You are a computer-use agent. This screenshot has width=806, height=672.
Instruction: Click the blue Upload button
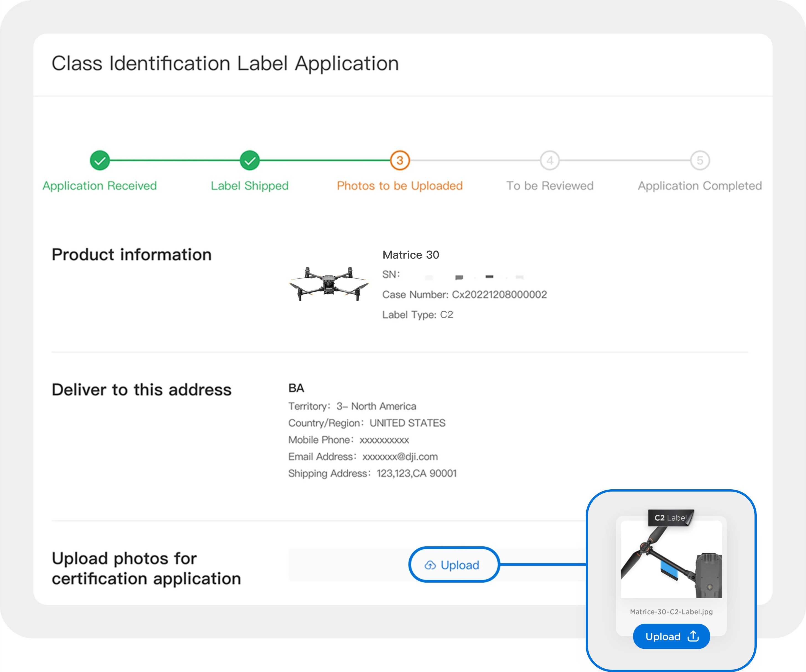(671, 636)
